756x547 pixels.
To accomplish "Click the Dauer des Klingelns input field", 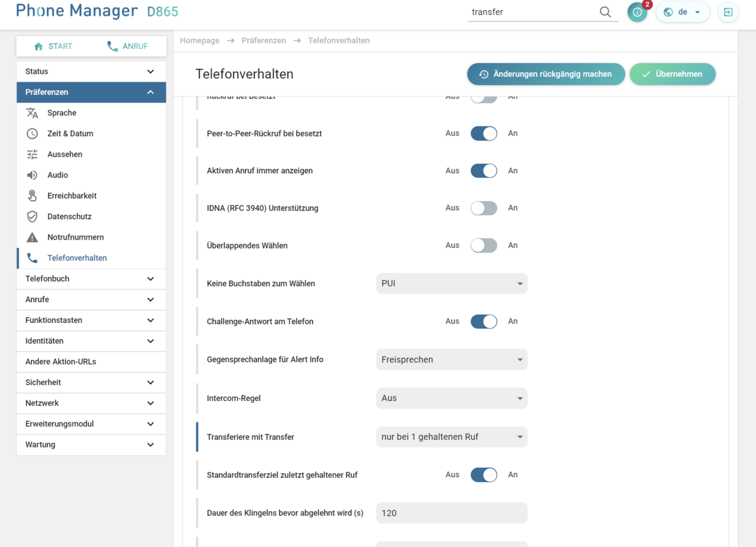I will [451, 513].
